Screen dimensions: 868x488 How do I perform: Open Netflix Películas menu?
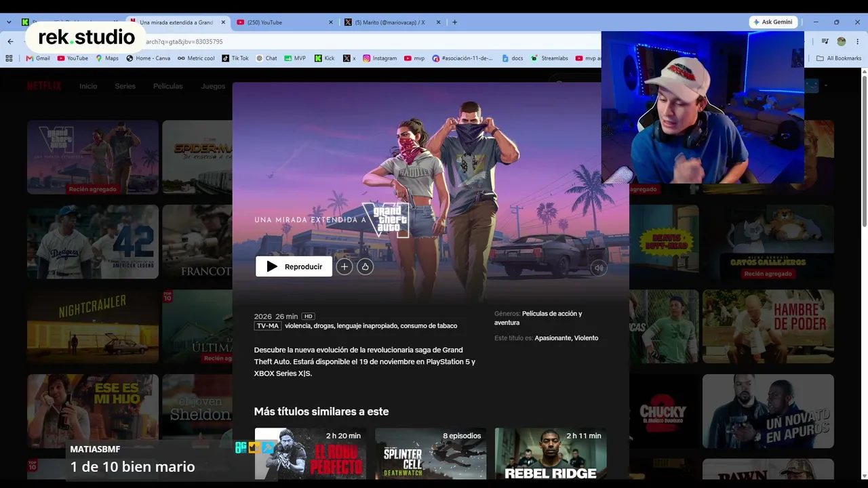click(x=167, y=86)
